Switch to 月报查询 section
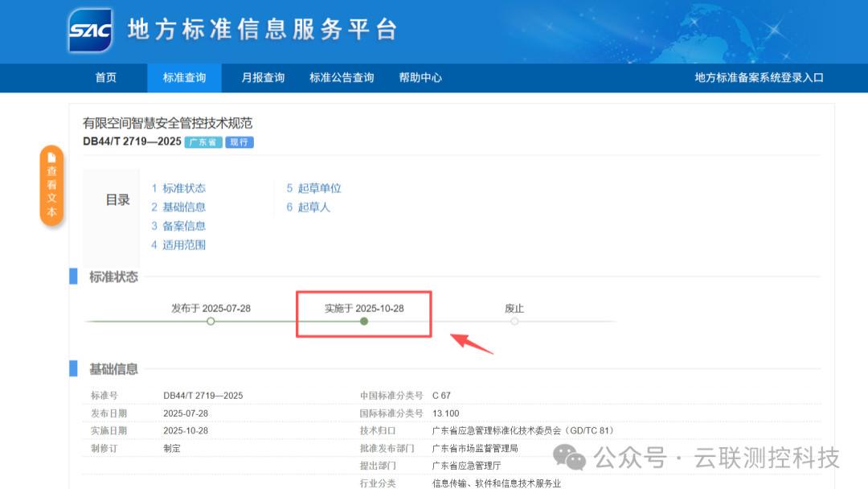 click(264, 77)
